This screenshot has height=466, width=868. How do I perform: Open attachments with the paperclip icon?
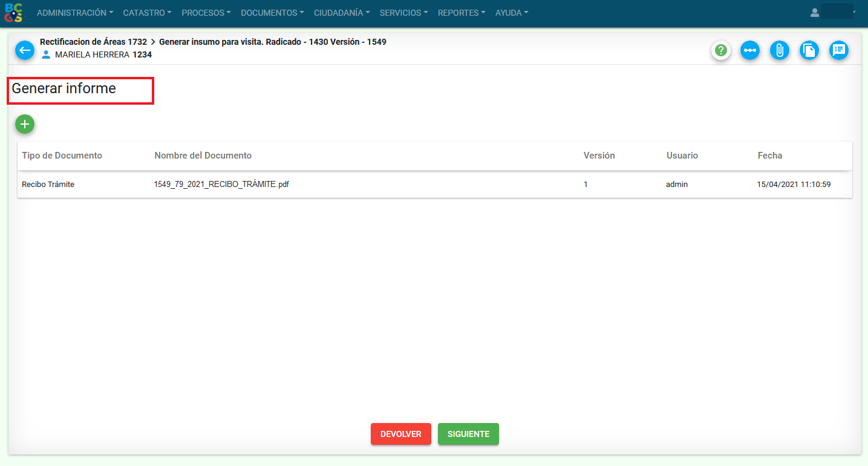click(x=780, y=50)
